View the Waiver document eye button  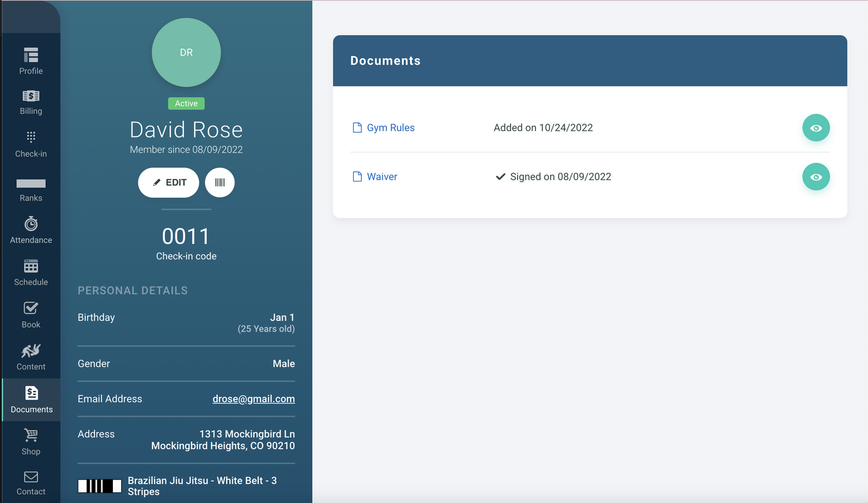pyautogui.click(x=816, y=177)
